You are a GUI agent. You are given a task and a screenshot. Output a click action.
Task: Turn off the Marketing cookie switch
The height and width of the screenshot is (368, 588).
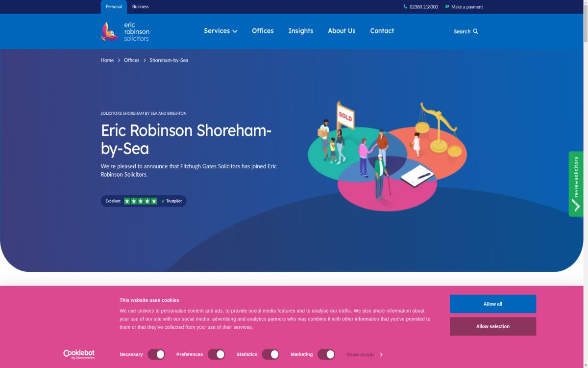point(326,354)
